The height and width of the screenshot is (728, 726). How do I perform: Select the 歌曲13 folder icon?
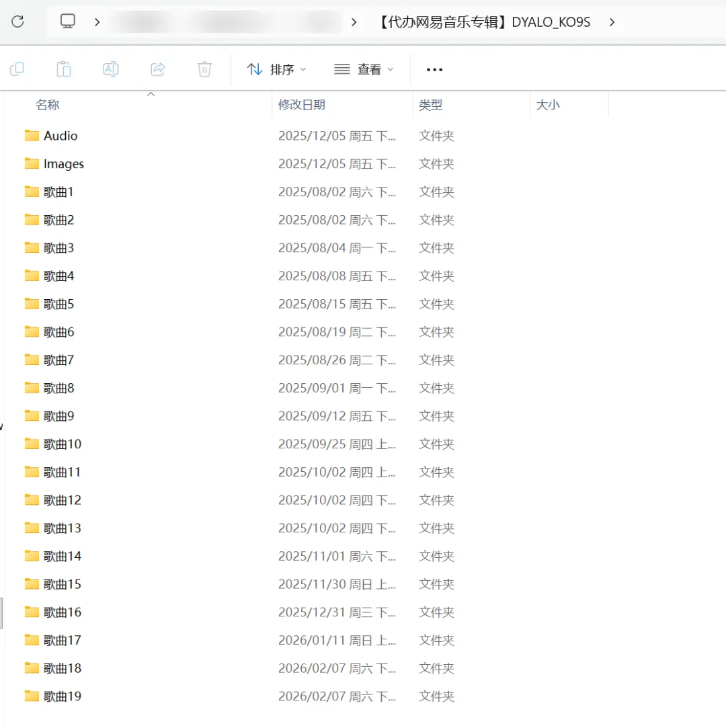[x=32, y=528]
